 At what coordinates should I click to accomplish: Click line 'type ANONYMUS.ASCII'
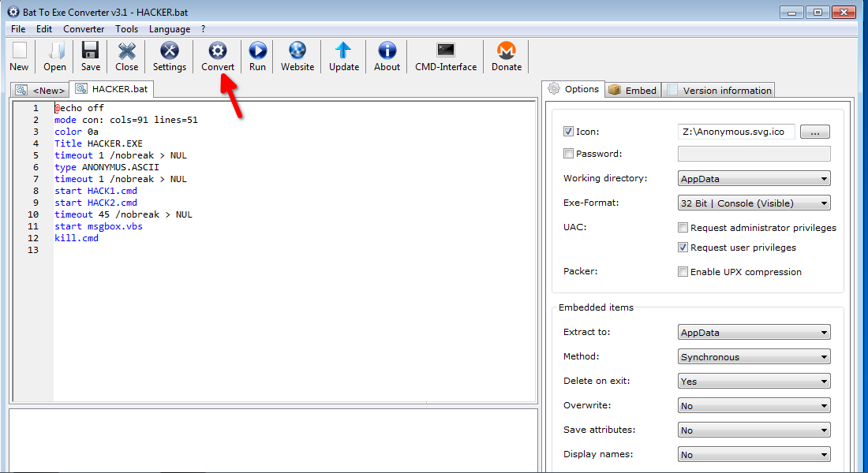(107, 167)
